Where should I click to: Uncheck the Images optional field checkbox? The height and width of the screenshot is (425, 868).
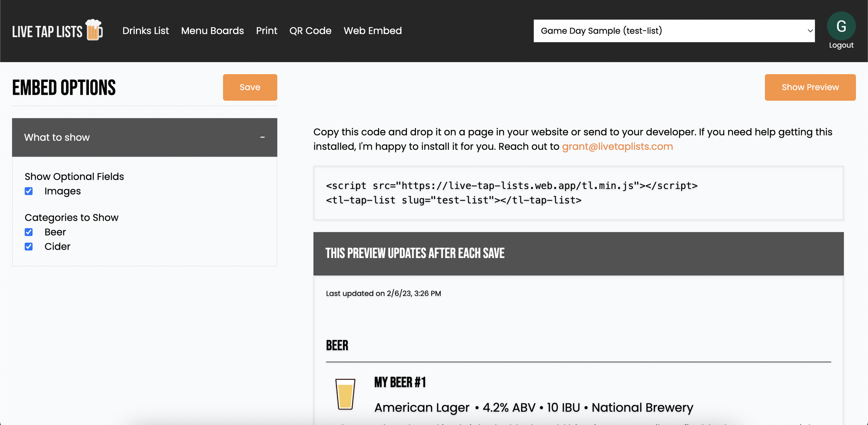[29, 191]
